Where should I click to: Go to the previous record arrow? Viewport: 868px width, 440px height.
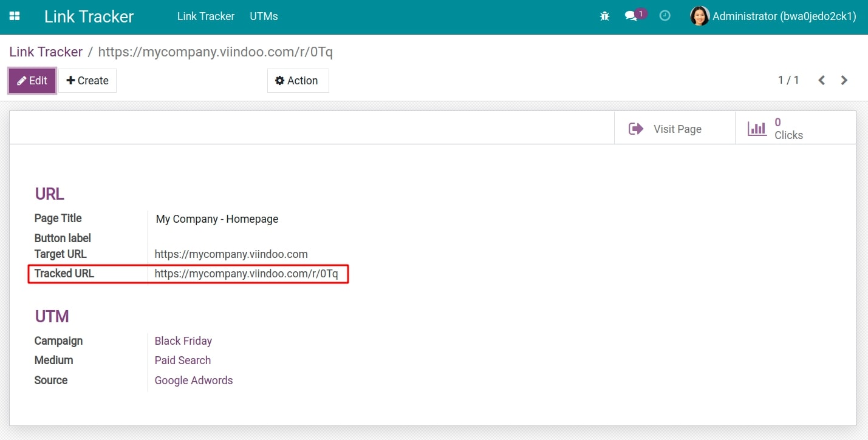(821, 80)
